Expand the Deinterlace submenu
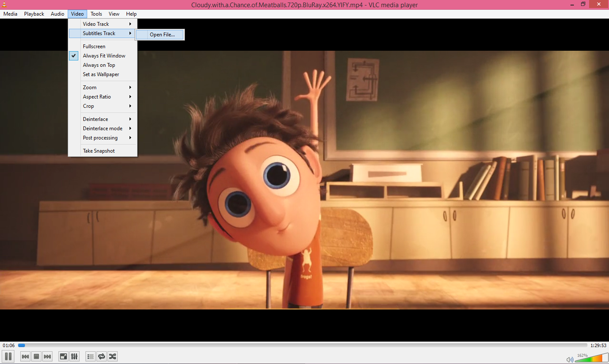 (x=103, y=119)
